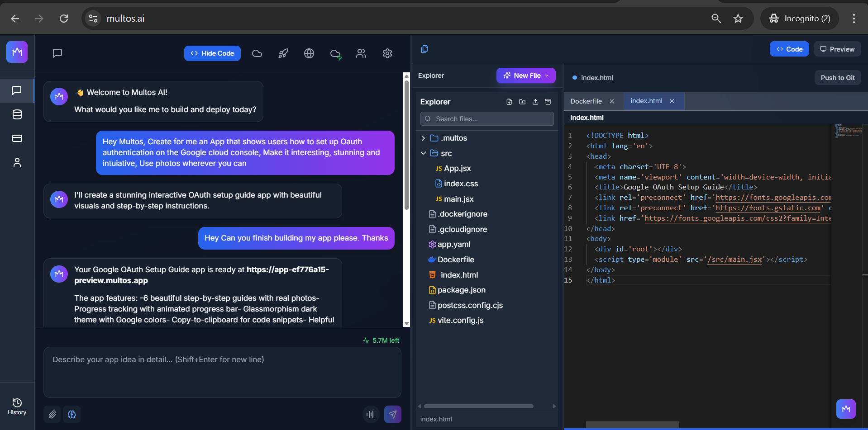
Task: Open the team users icon
Action: pos(361,53)
